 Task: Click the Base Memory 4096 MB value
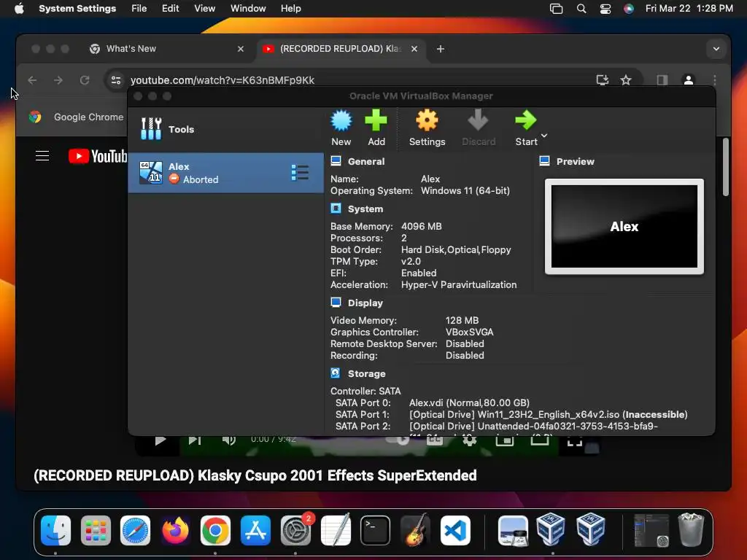[x=421, y=226]
